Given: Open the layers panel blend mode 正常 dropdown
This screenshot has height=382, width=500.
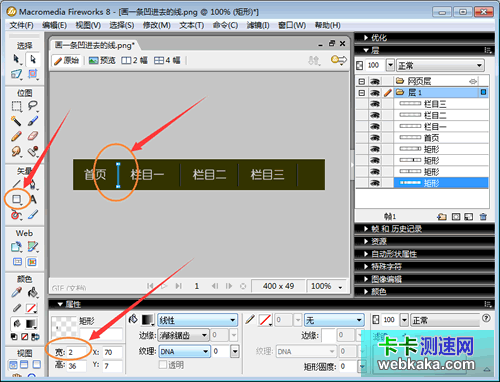Looking at the screenshot, I should pyautogui.click(x=440, y=65).
